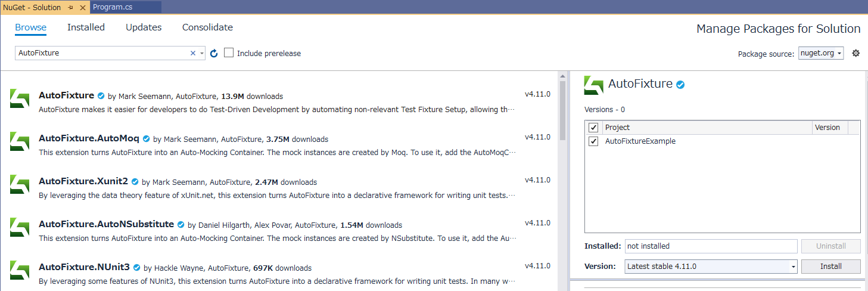Click the verified badge beside AutoFixture.AutoMoq
Viewport: 868px width, 291px height.
pyautogui.click(x=147, y=139)
